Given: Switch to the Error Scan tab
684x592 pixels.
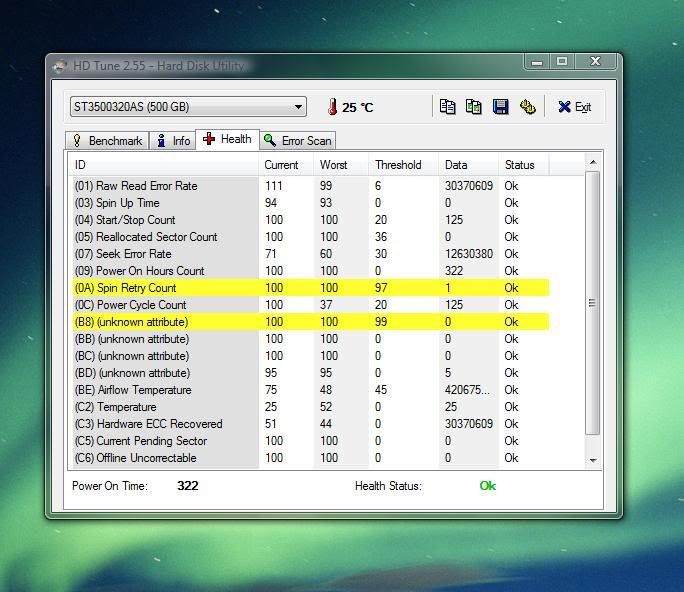Looking at the screenshot, I should (297, 141).
